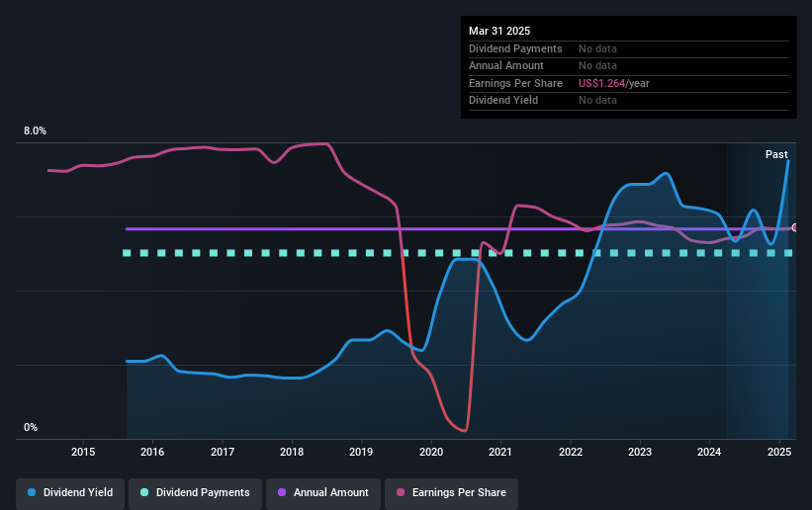Click the lowest point of the red earnings line

coord(465,430)
